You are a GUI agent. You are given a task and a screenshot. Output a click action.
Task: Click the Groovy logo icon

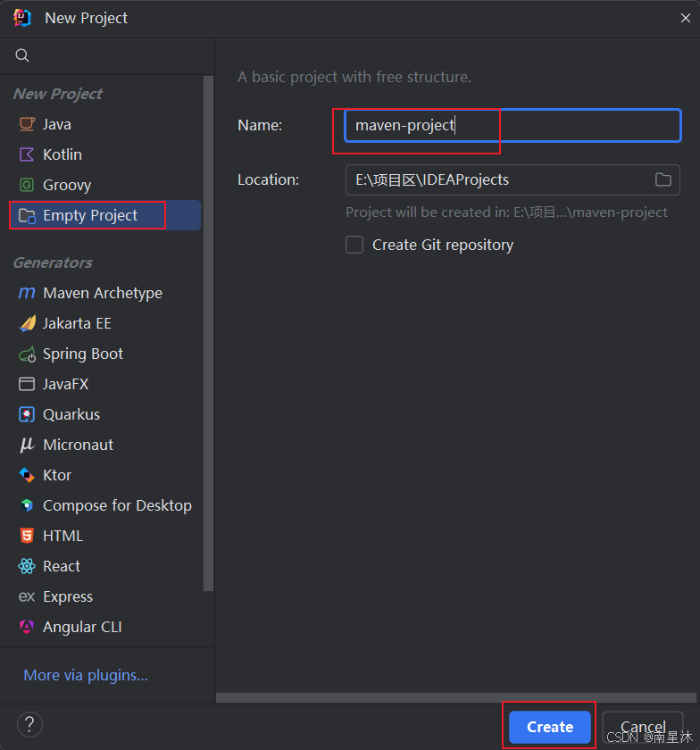(27, 185)
